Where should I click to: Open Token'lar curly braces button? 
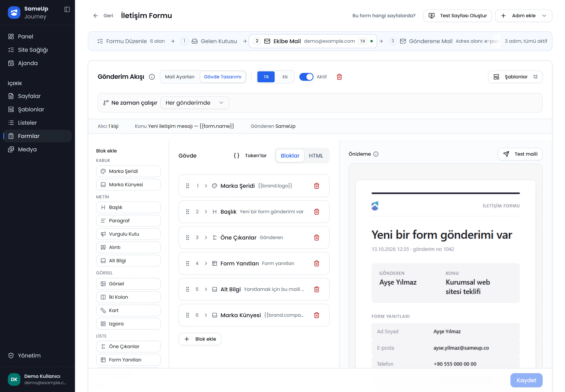(250, 156)
